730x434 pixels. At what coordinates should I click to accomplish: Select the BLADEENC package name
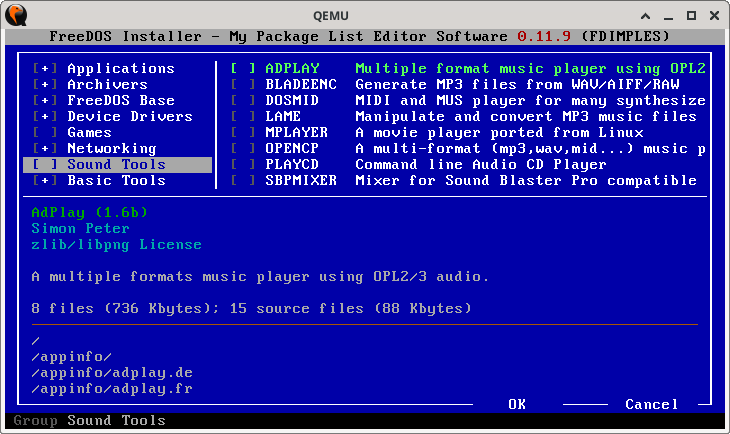[301, 84]
